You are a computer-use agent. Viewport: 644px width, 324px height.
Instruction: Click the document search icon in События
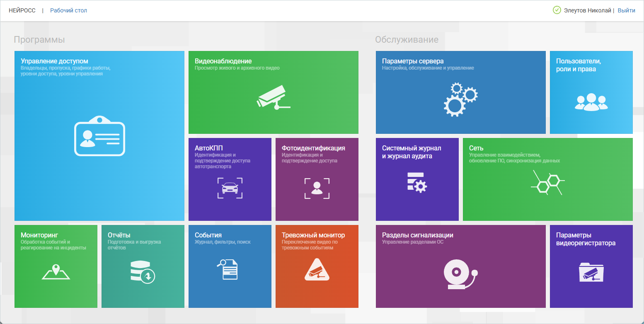[228, 269]
